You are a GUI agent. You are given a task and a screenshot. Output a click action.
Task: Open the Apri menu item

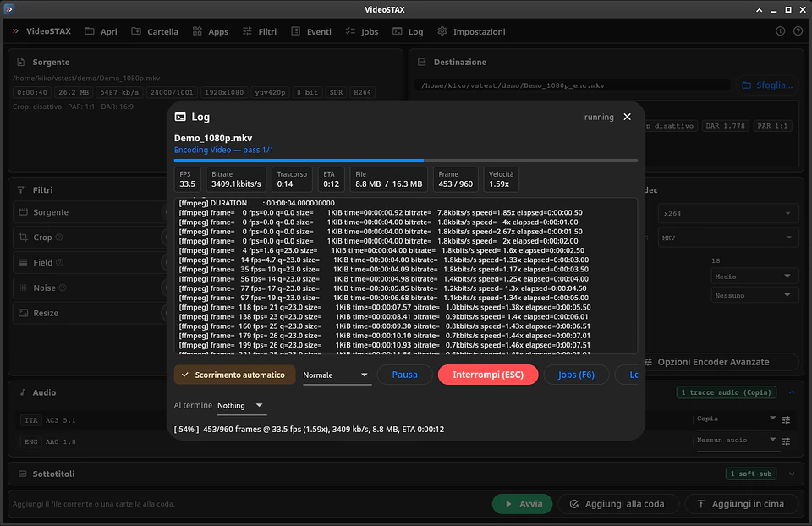coord(101,31)
